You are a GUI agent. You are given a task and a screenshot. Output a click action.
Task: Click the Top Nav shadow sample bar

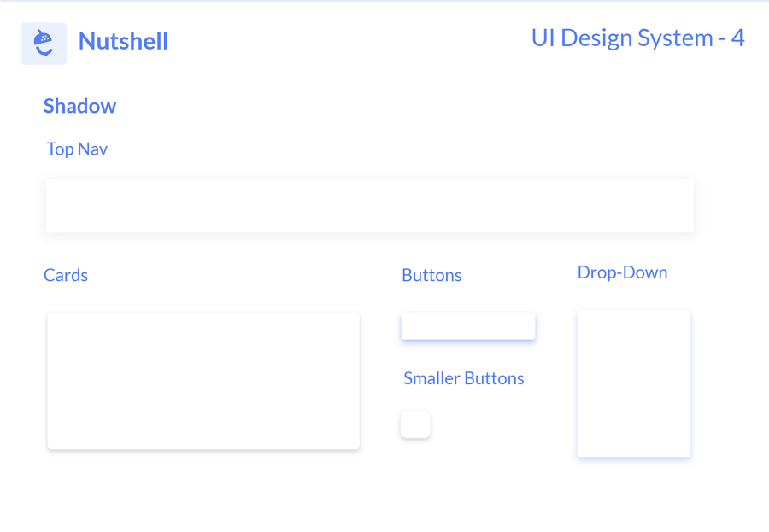369,206
